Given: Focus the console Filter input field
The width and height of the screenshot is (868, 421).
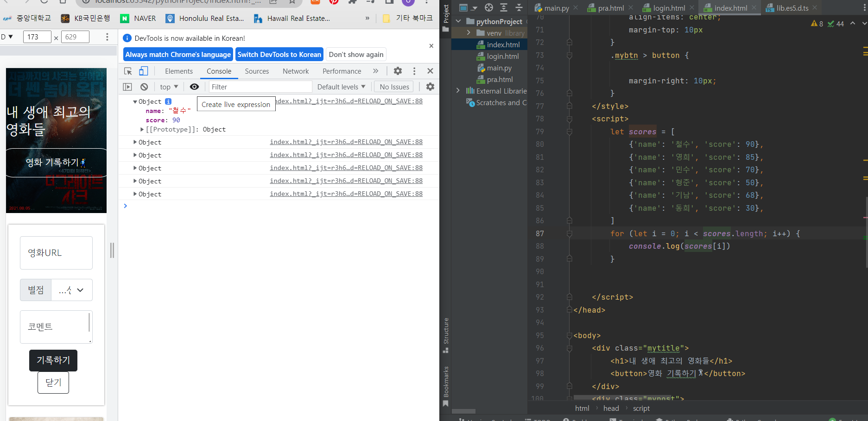Looking at the screenshot, I should (x=260, y=87).
